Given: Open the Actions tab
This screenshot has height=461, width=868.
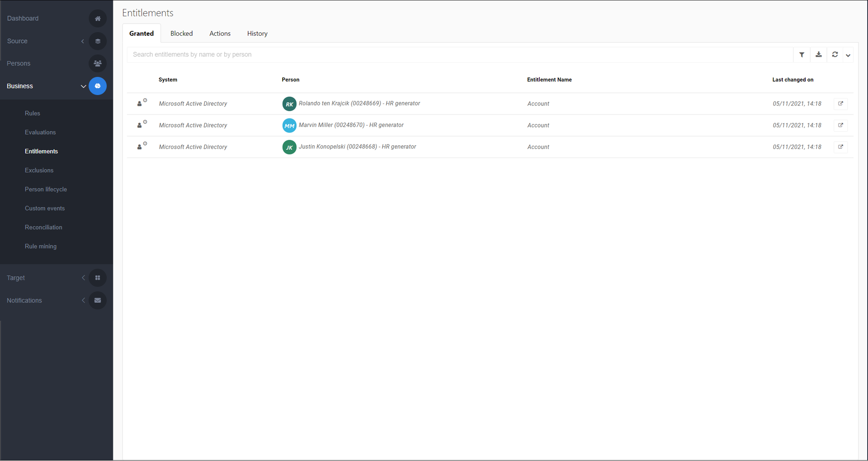Looking at the screenshot, I should coord(220,33).
